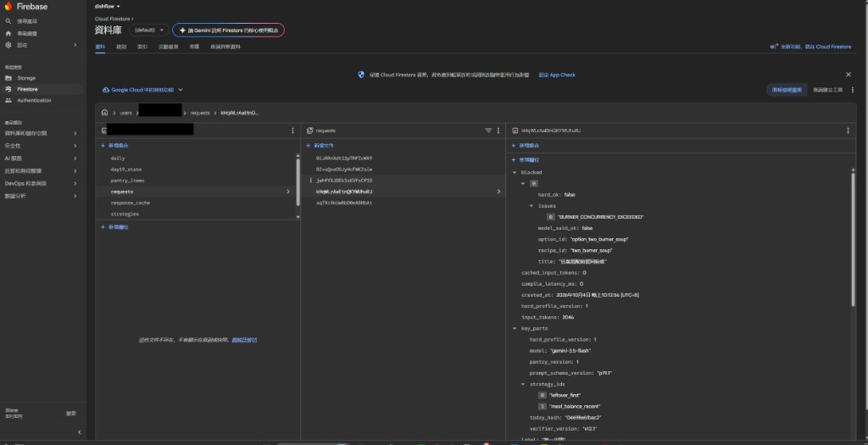Screen dimensions: 868x445
Task: Open the App Check setup link
Action: [x=557, y=75]
